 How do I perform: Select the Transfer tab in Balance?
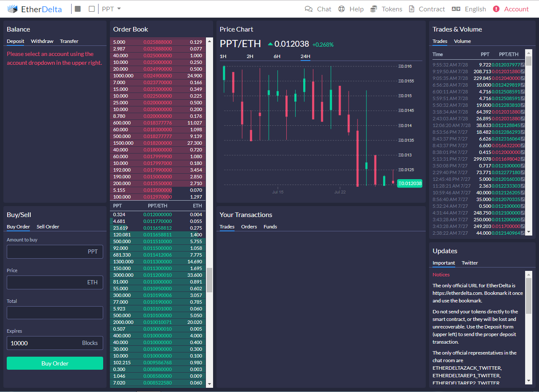coord(69,41)
